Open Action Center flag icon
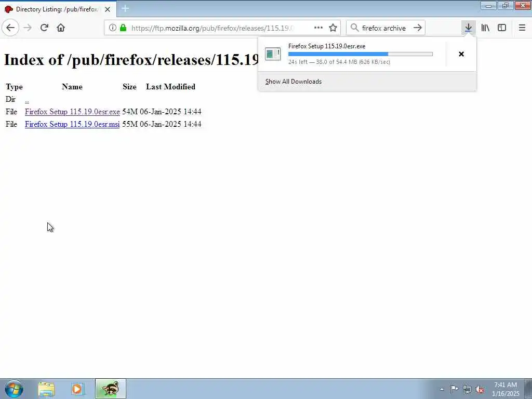Screen dimensions: 532x399 [x=454, y=389]
